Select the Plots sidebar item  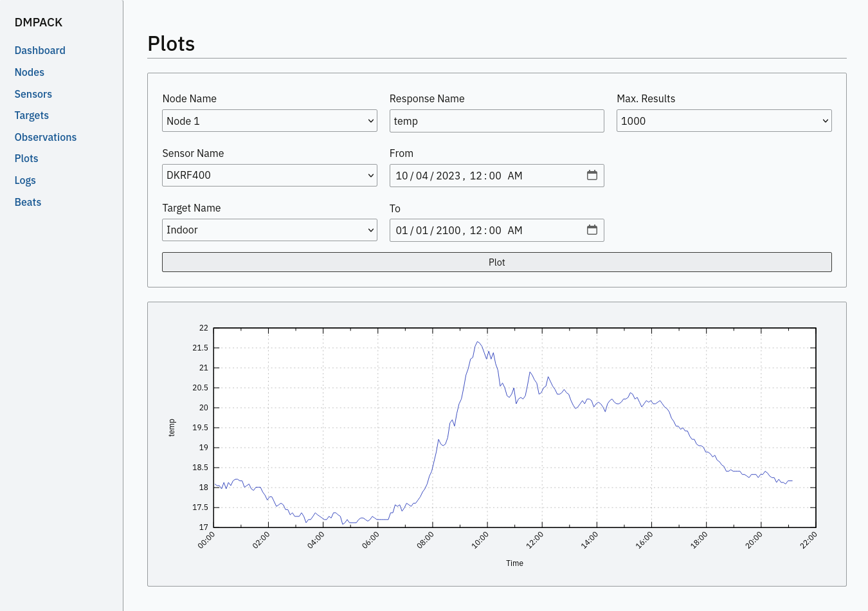[x=26, y=159]
